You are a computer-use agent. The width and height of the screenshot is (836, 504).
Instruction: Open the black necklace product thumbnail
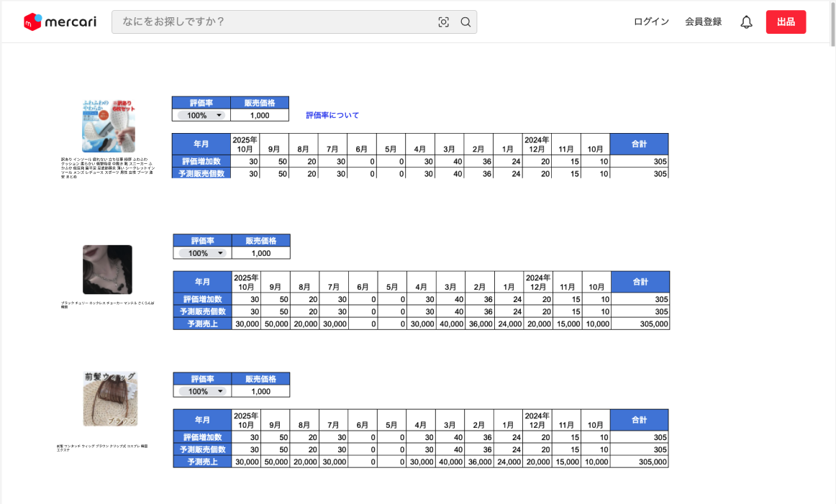(x=107, y=270)
